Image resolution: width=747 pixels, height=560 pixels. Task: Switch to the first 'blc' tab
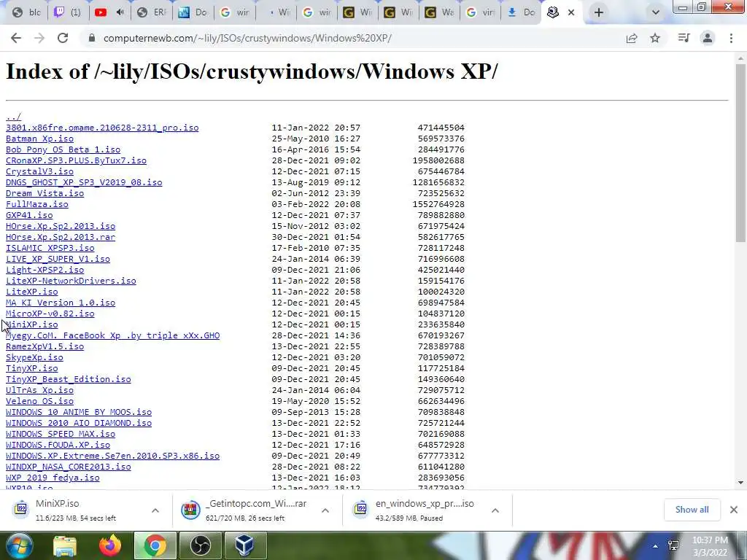(x=26, y=12)
